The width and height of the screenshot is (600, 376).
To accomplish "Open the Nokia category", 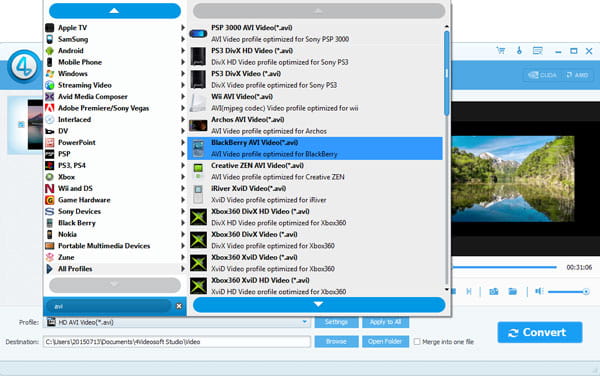I will click(115, 234).
